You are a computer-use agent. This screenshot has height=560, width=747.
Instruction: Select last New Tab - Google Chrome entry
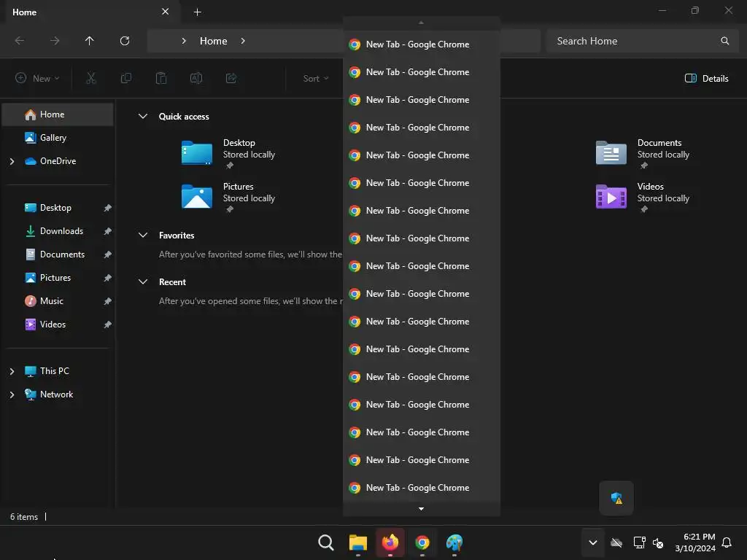[422, 488]
